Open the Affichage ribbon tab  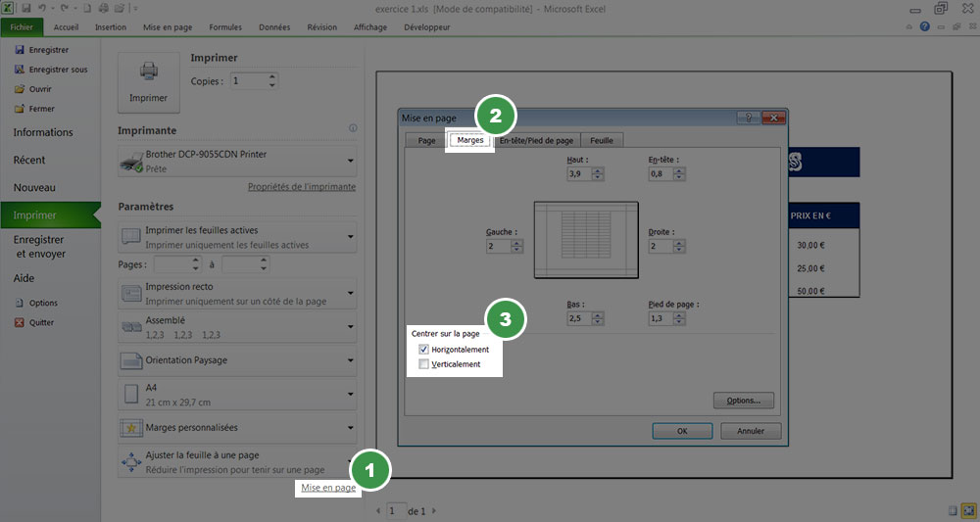(x=370, y=27)
